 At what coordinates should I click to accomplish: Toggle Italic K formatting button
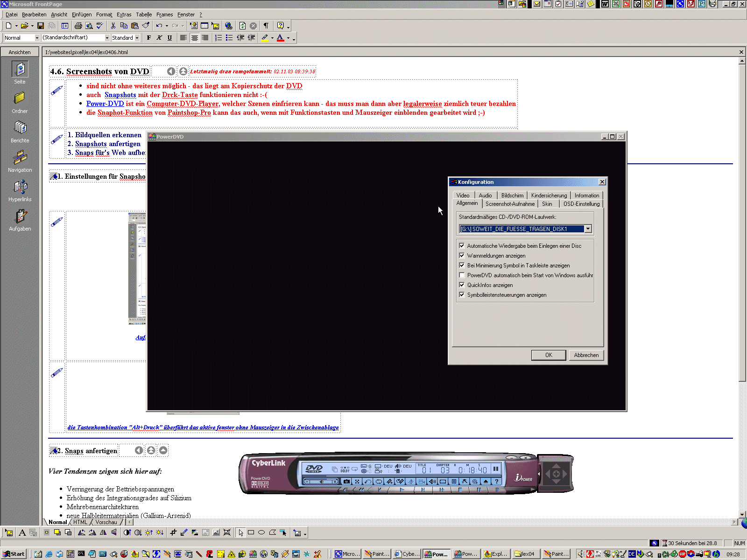coord(159,38)
